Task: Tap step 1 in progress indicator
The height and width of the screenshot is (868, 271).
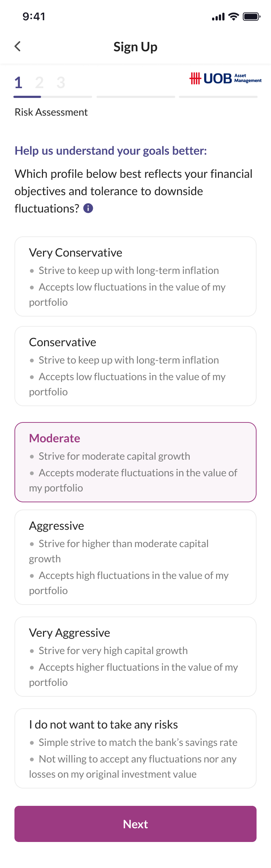Action: [x=18, y=82]
